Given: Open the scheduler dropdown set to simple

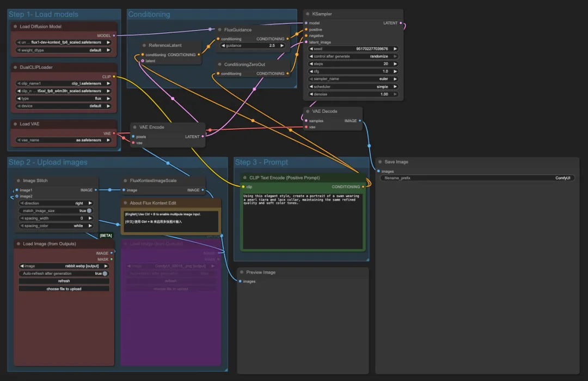Looking at the screenshot, I should pyautogui.click(x=353, y=87).
